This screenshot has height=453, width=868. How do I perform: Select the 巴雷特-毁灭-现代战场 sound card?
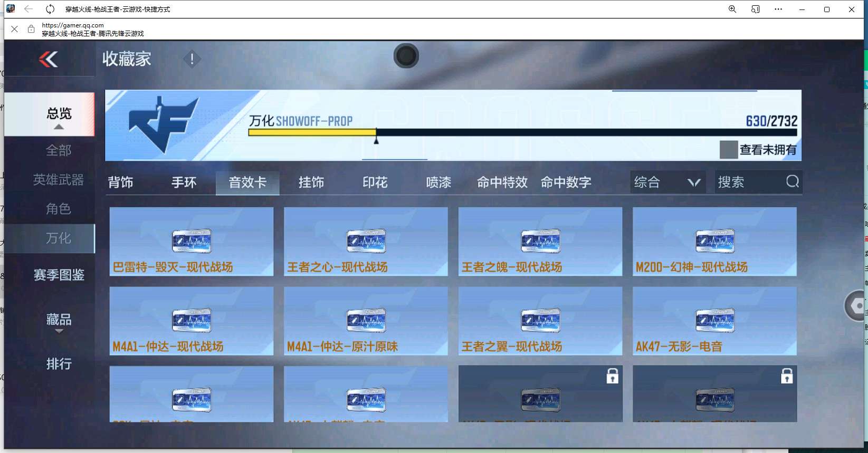click(x=192, y=242)
